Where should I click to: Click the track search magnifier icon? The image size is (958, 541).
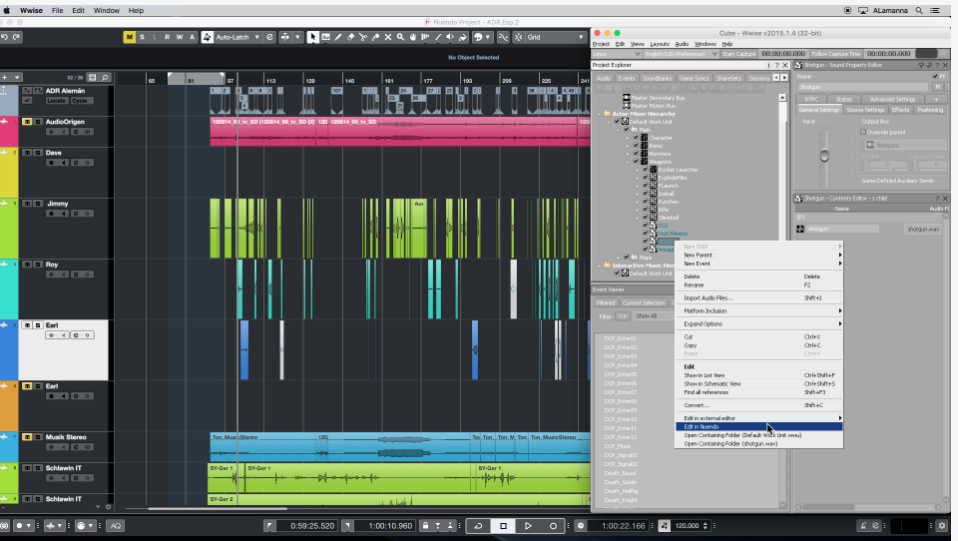click(105, 78)
